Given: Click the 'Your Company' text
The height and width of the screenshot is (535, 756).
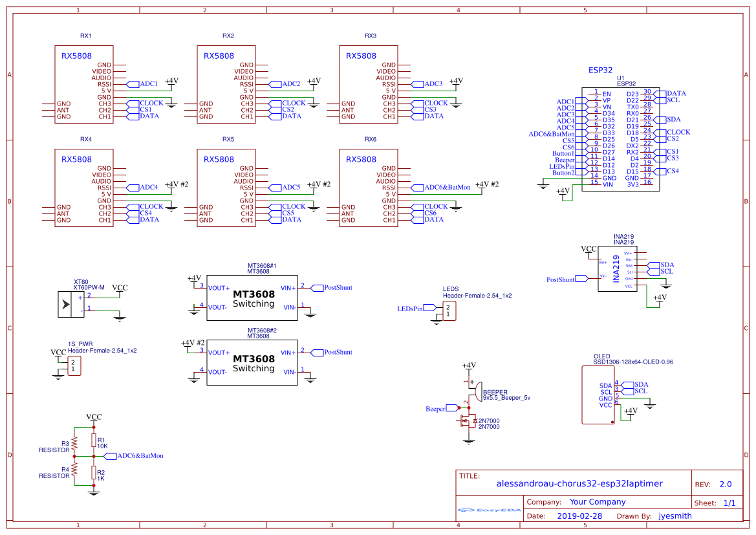Looking at the screenshot, I should [598, 502].
